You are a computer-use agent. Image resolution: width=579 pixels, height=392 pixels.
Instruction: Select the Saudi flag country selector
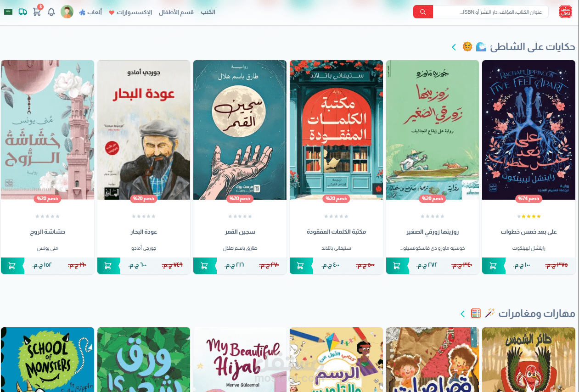(8, 12)
